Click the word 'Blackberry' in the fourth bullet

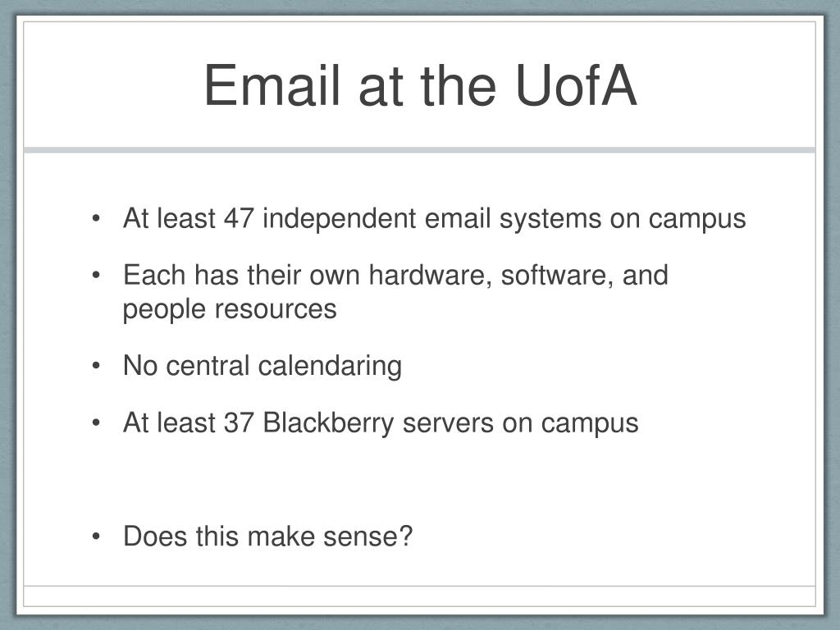(328, 423)
